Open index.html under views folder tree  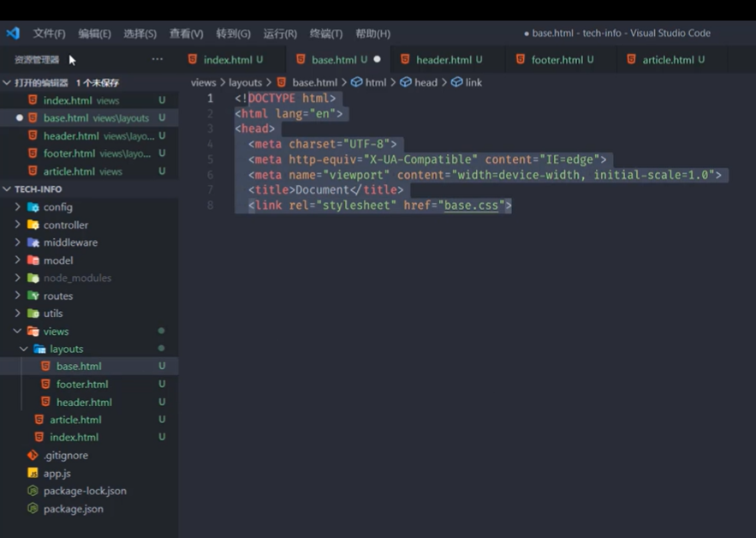[x=89, y=437]
